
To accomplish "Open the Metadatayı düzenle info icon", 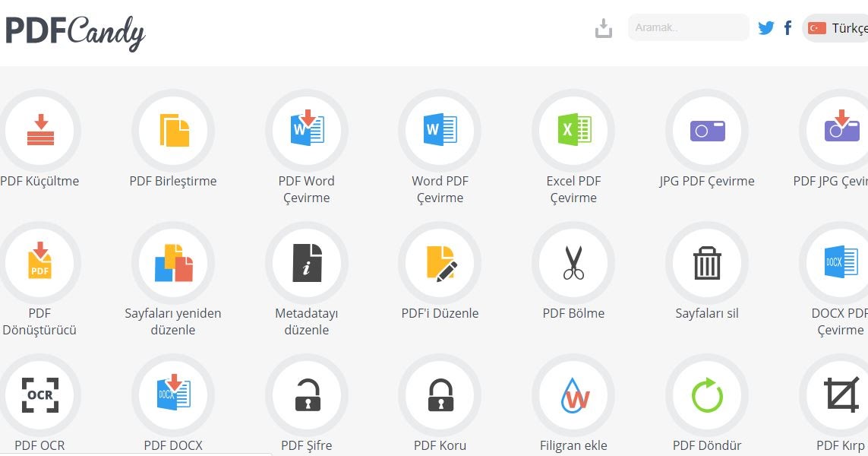I will pyautogui.click(x=307, y=263).
